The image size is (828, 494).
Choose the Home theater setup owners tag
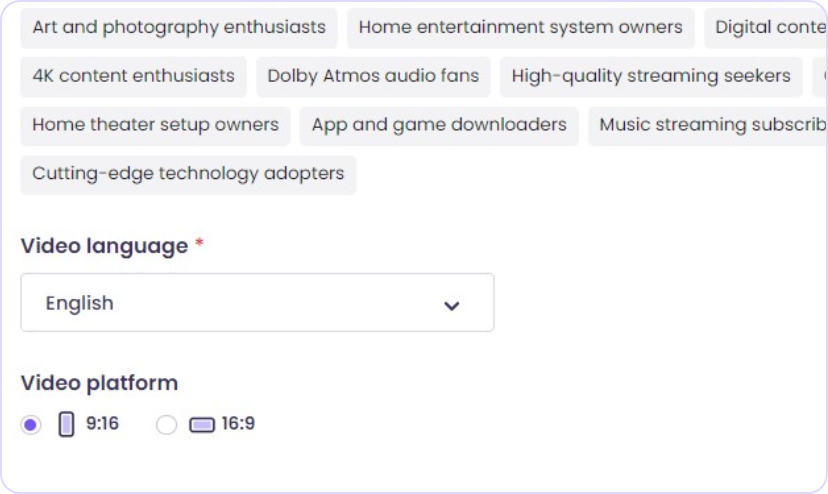(155, 125)
